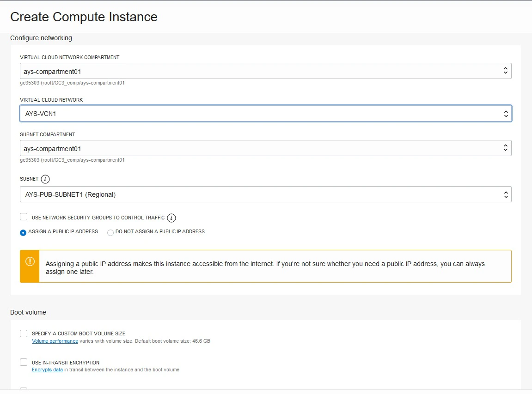Choose Do Not Assign a Public IP Address
Viewport: 532px width, 394px height.
coord(110,233)
